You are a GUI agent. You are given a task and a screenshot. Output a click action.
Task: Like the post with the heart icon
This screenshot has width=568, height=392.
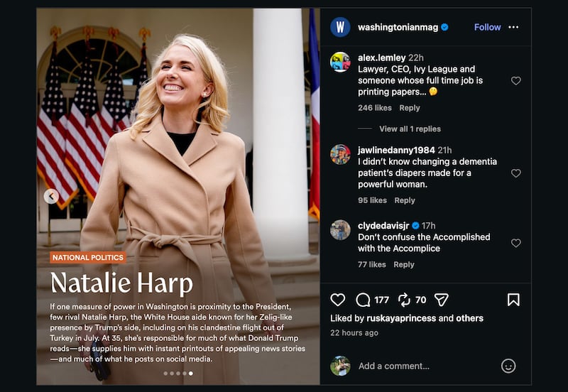(x=338, y=300)
